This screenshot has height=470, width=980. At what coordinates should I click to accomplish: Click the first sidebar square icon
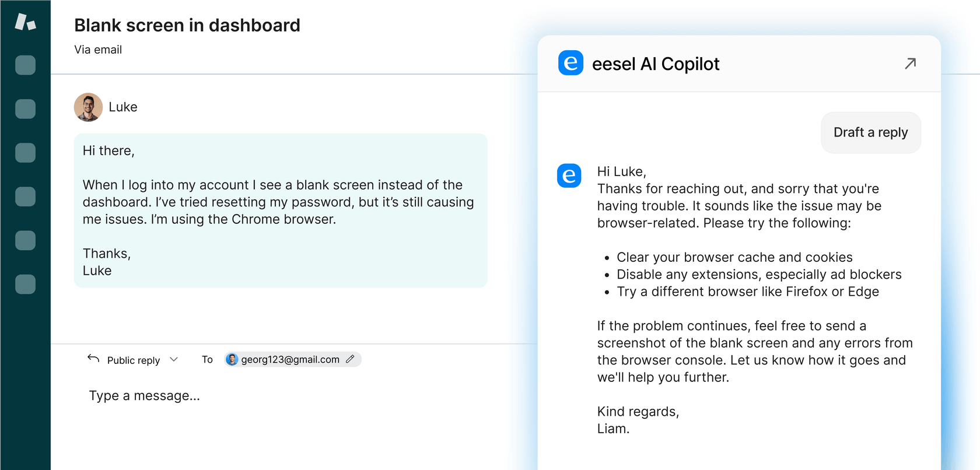click(x=25, y=65)
